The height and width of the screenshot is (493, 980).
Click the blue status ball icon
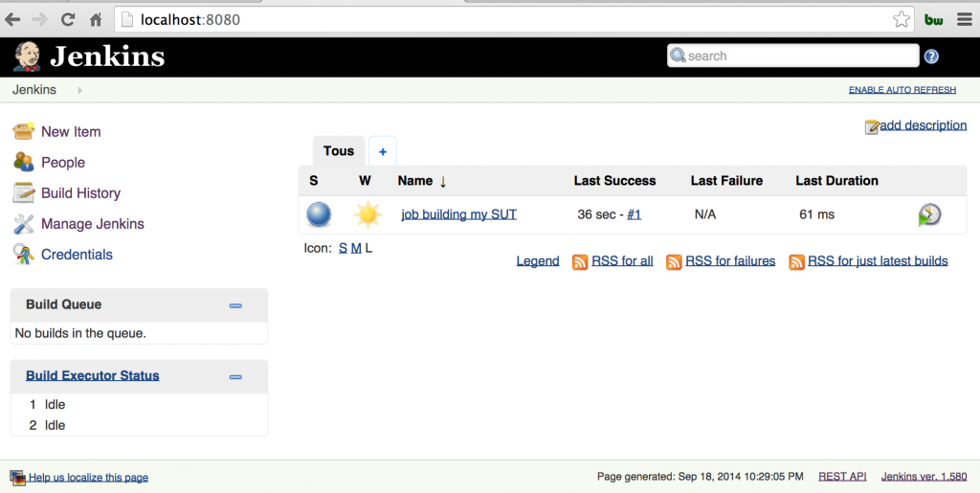319,214
